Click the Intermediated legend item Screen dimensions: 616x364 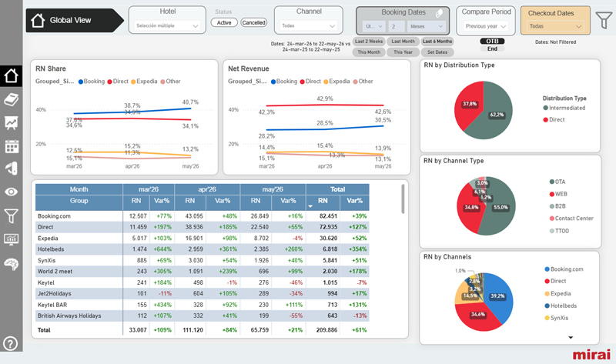pos(564,108)
